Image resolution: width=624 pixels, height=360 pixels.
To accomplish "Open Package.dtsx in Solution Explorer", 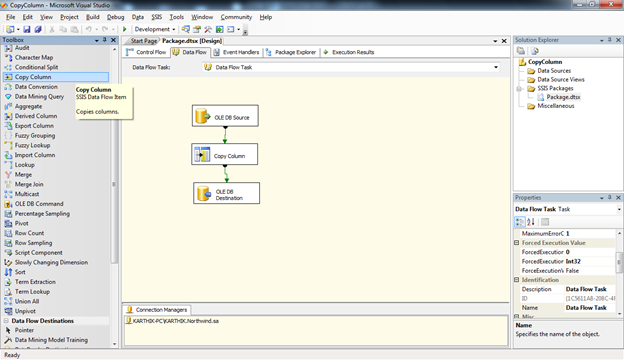I will pos(563,97).
